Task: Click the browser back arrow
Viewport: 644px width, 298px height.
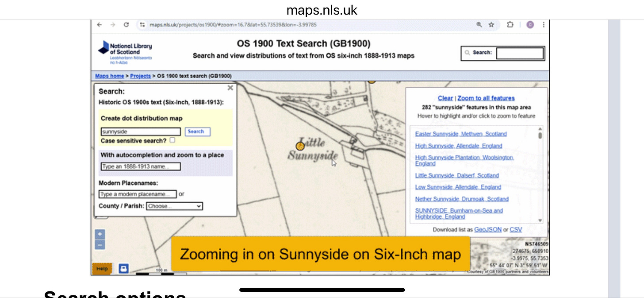Action: (x=100, y=25)
